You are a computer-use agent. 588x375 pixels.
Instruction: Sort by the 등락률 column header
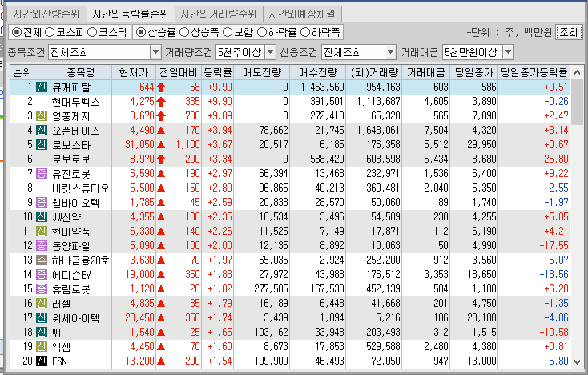pos(218,72)
